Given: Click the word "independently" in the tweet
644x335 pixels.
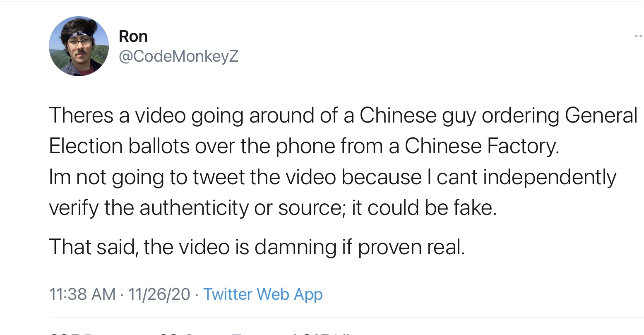Looking at the screenshot, I should click(x=550, y=177).
